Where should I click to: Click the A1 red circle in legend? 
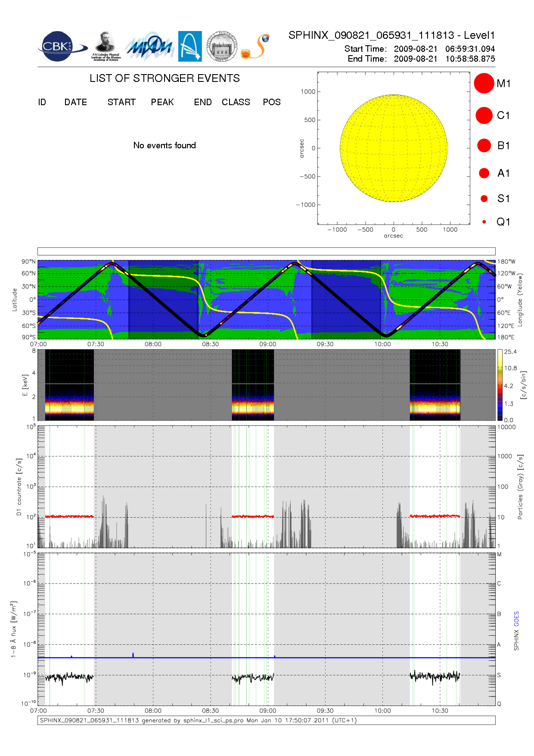484,173
